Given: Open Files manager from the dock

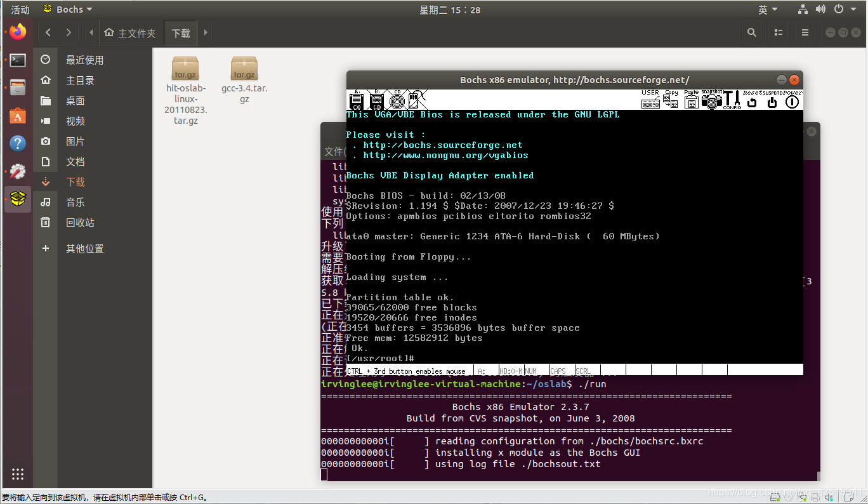Looking at the screenshot, I should coord(18,87).
